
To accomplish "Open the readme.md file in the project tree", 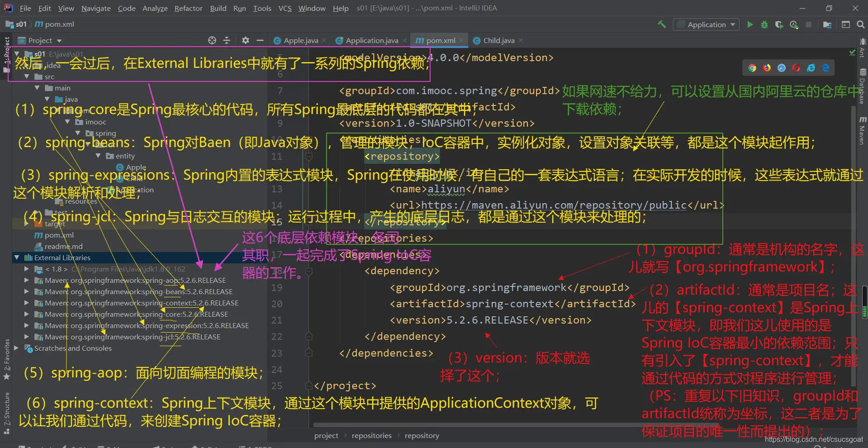I will tap(63, 246).
